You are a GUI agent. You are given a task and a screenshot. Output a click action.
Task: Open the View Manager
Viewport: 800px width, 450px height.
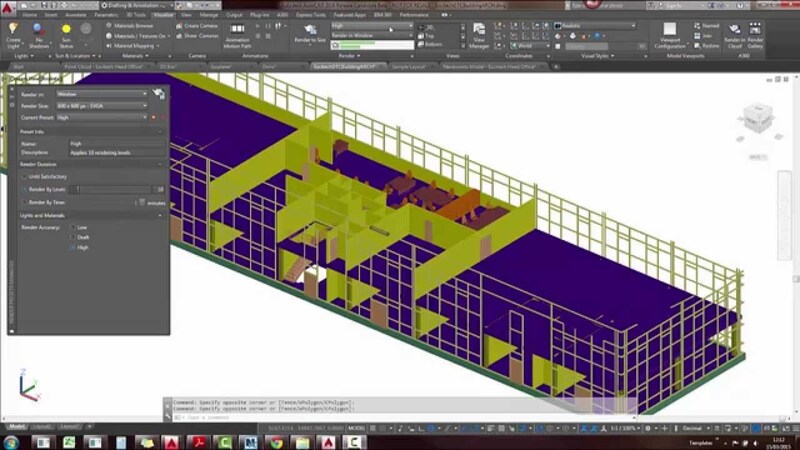pyautogui.click(x=479, y=36)
